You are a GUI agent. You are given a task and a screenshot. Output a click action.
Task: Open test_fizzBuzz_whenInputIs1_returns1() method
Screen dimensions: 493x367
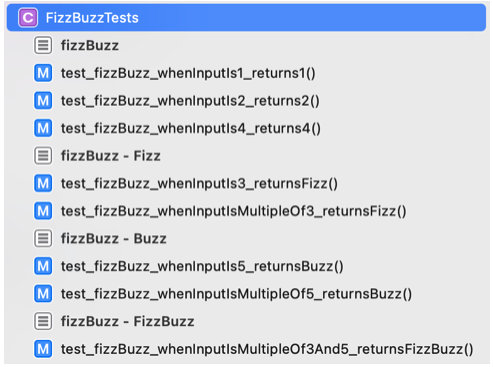188,73
